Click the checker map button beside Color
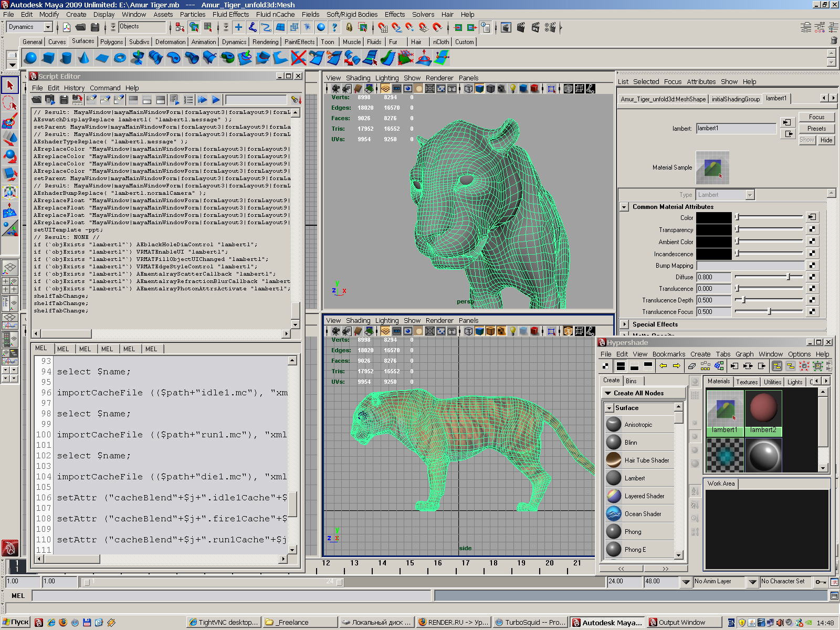The width and height of the screenshot is (840, 630). click(x=812, y=217)
